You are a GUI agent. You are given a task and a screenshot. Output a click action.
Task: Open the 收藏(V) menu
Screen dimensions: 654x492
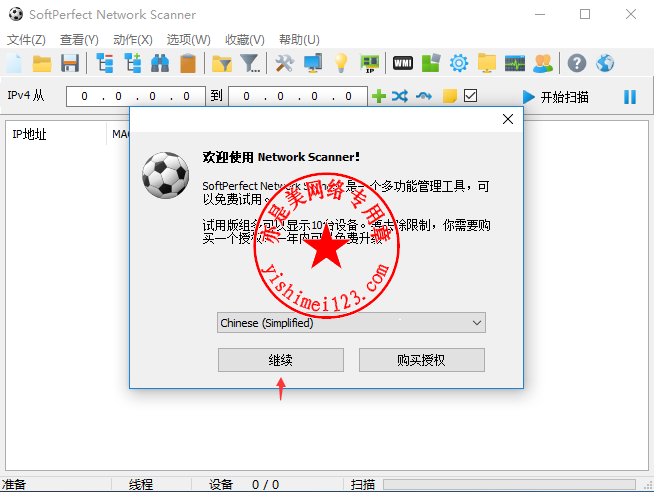(x=245, y=40)
